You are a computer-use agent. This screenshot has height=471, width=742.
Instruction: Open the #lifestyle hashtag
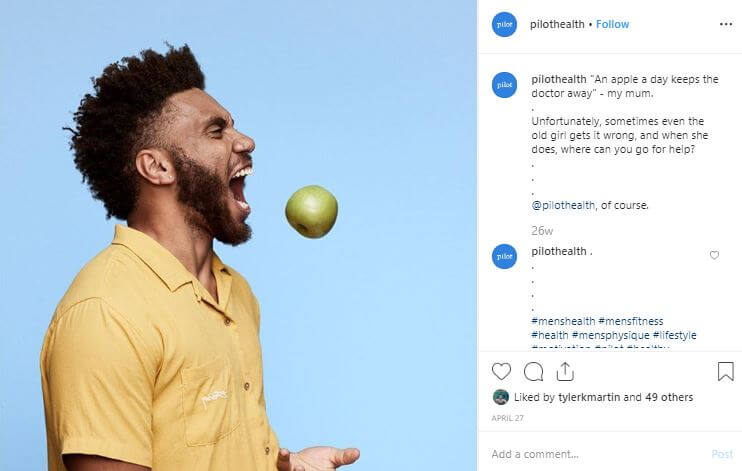click(674, 335)
